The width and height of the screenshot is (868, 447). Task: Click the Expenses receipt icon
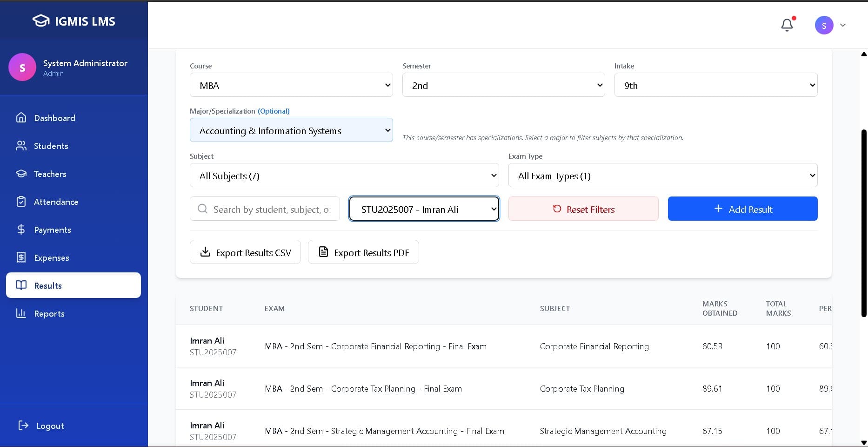[21, 257]
